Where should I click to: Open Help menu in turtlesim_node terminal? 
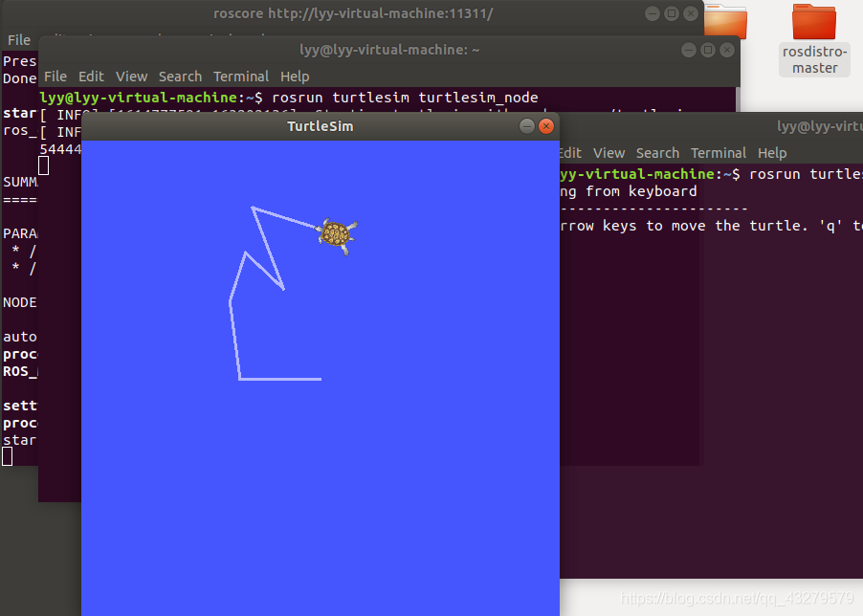click(x=295, y=77)
